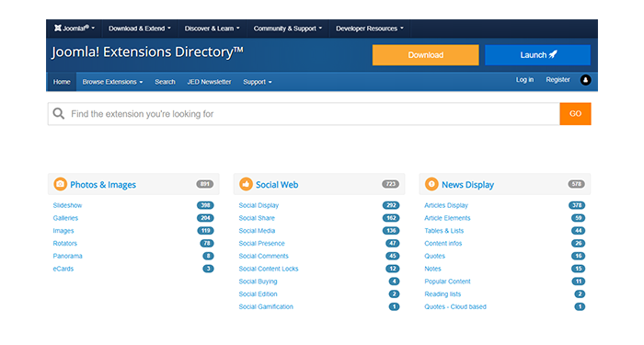
Task: Open the Social Share subcategory
Action: (x=257, y=218)
